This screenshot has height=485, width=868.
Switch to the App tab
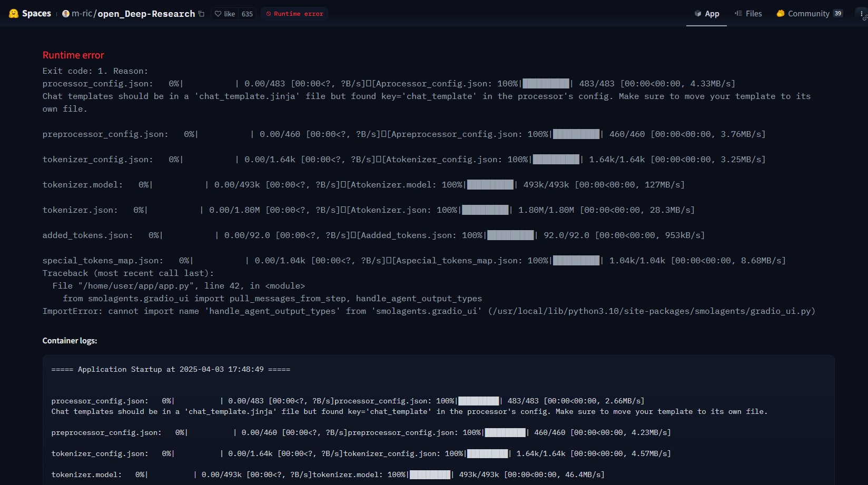coord(706,14)
